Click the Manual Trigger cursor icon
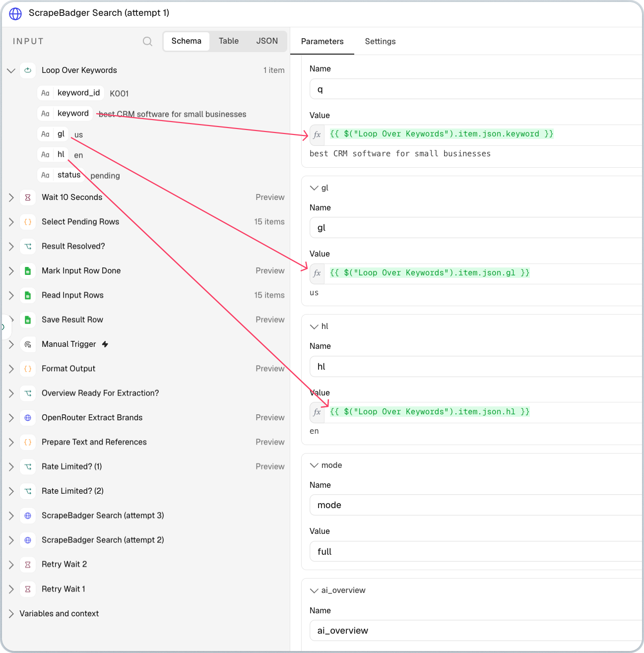Image resolution: width=644 pixels, height=653 pixels. [28, 344]
